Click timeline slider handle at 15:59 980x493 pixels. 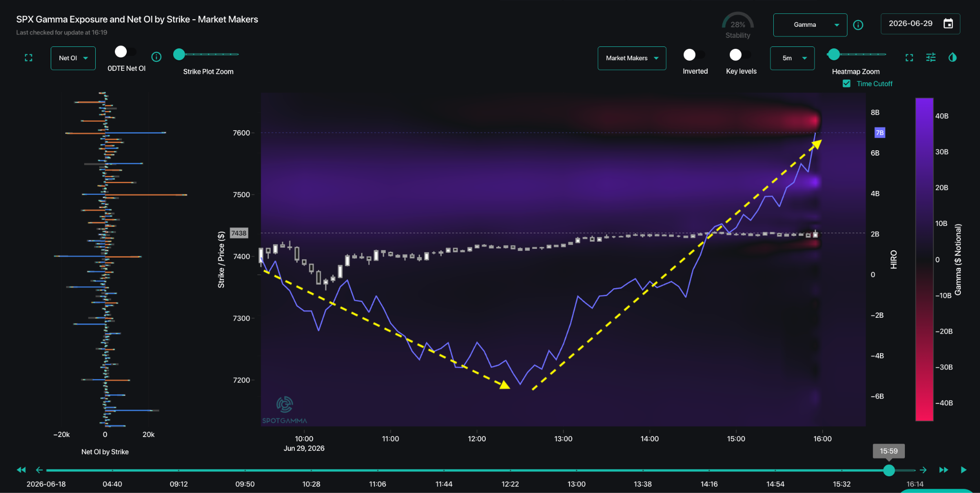click(x=889, y=470)
